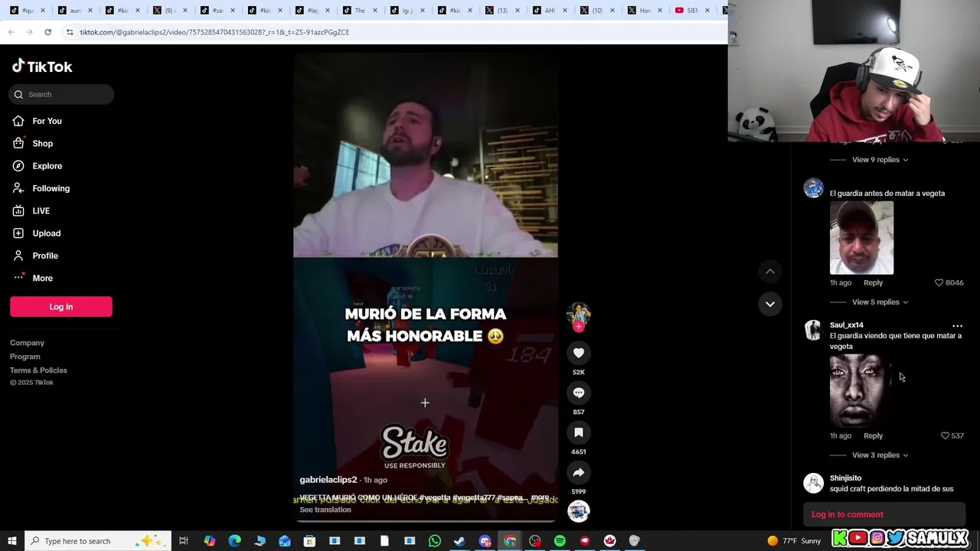Open the TikTok Shop page
980x551 pixels.
tap(42, 143)
